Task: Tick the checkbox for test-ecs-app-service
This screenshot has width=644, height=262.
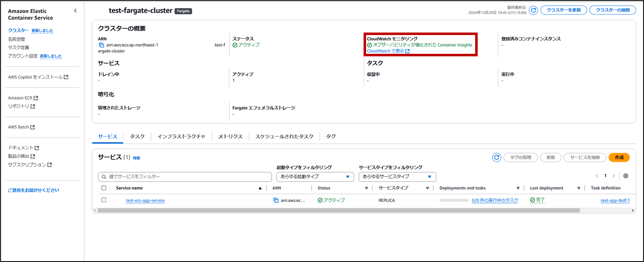Action: [x=104, y=200]
